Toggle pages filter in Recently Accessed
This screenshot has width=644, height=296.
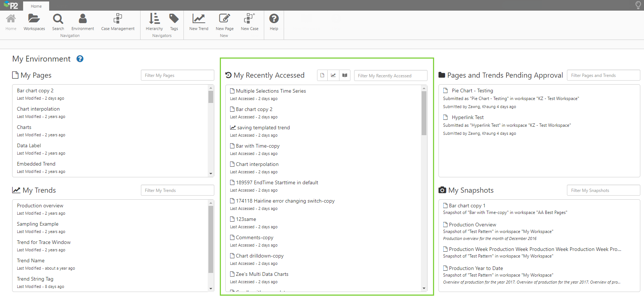coord(323,75)
